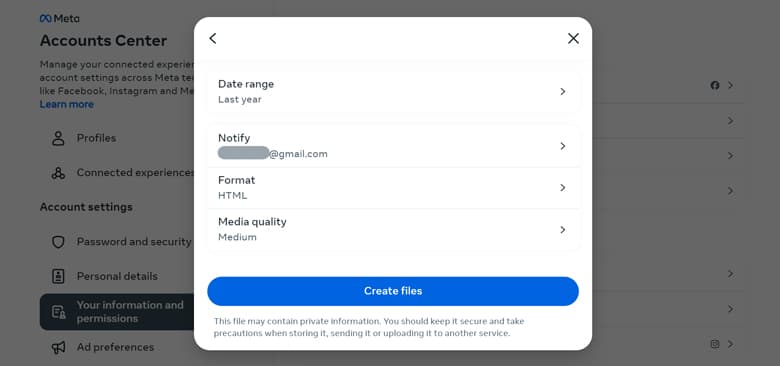Select Your information and permissions menu

pos(117,312)
